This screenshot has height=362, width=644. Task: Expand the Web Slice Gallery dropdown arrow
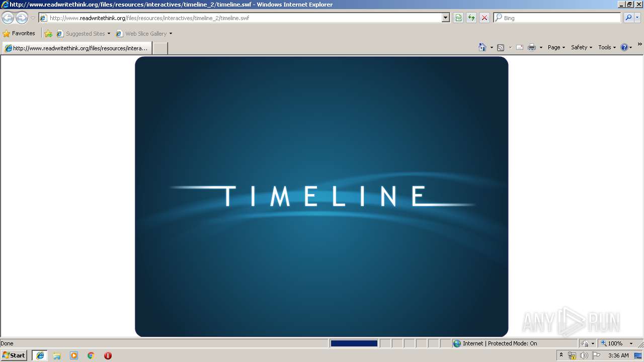pyautogui.click(x=171, y=34)
